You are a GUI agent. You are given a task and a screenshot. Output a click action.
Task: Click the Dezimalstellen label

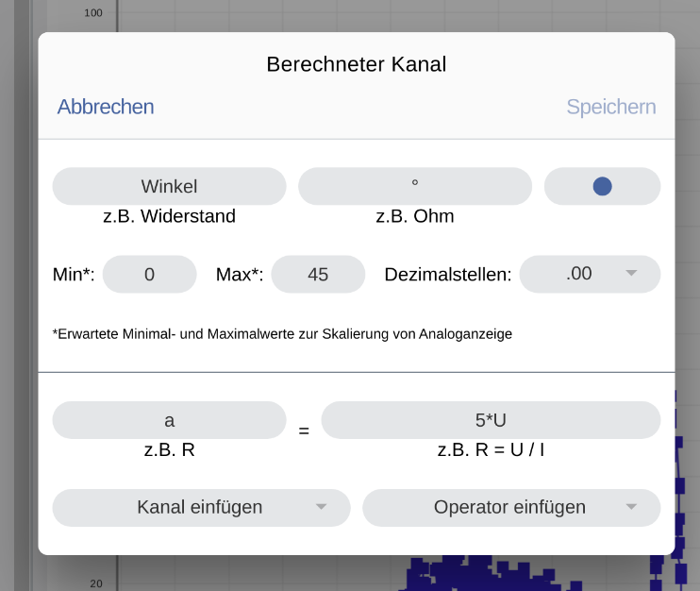coord(448,275)
